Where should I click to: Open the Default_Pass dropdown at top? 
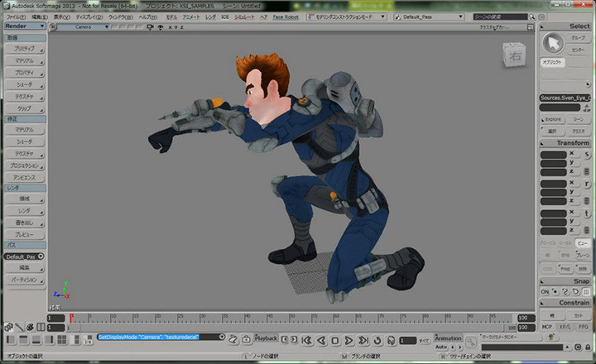click(x=429, y=17)
